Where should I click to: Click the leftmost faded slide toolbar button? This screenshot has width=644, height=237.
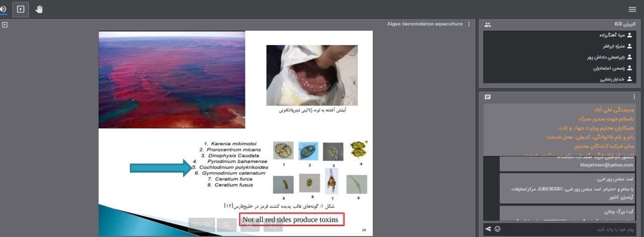(201, 225)
